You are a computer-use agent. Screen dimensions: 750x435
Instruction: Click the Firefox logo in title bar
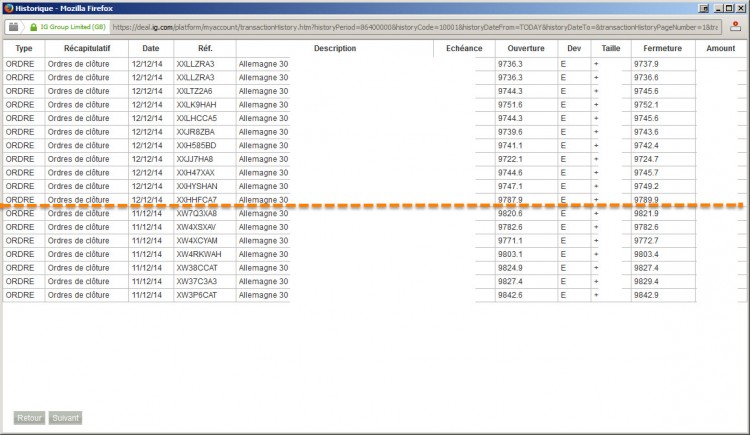point(8,8)
